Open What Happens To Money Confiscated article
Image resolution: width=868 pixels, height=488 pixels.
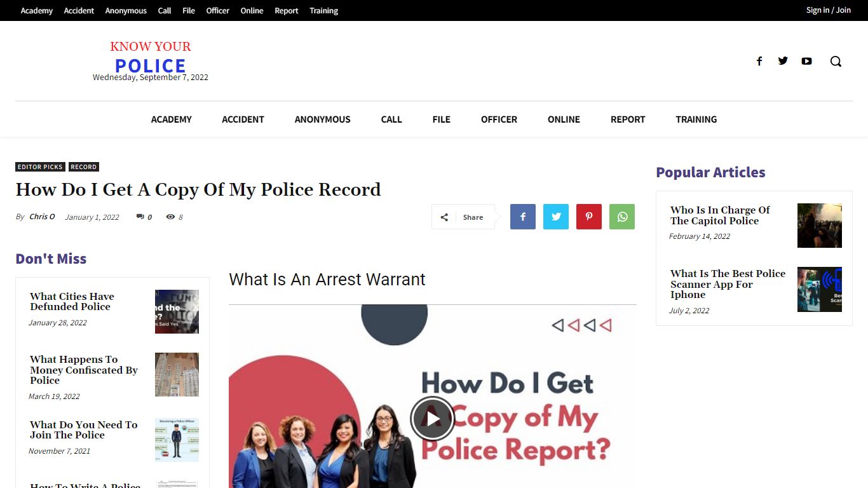point(84,370)
